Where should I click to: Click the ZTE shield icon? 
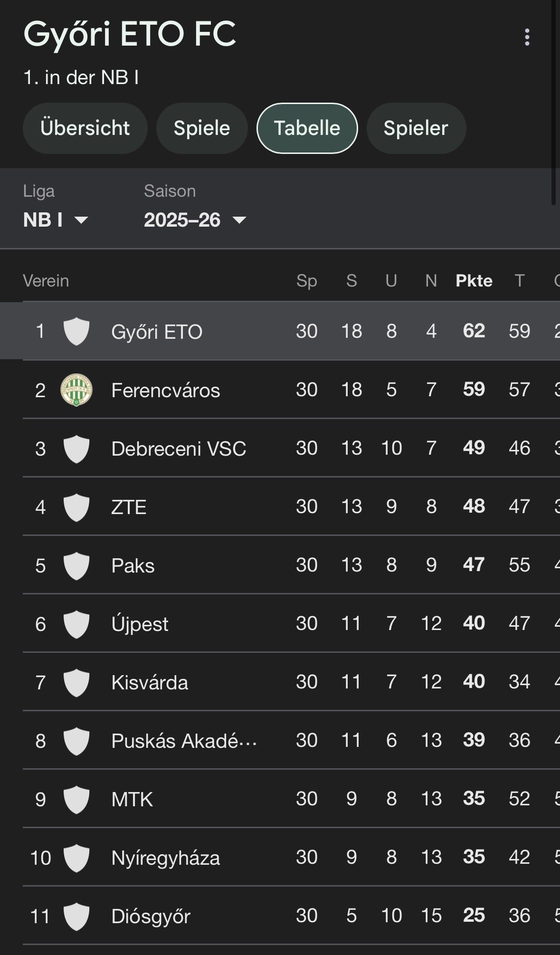[76, 507]
